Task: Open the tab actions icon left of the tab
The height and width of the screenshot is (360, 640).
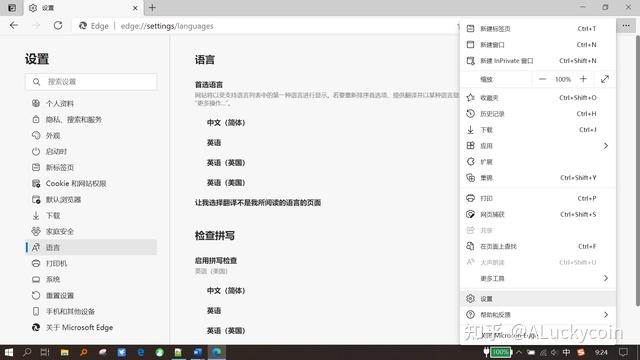Action: click(x=12, y=8)
